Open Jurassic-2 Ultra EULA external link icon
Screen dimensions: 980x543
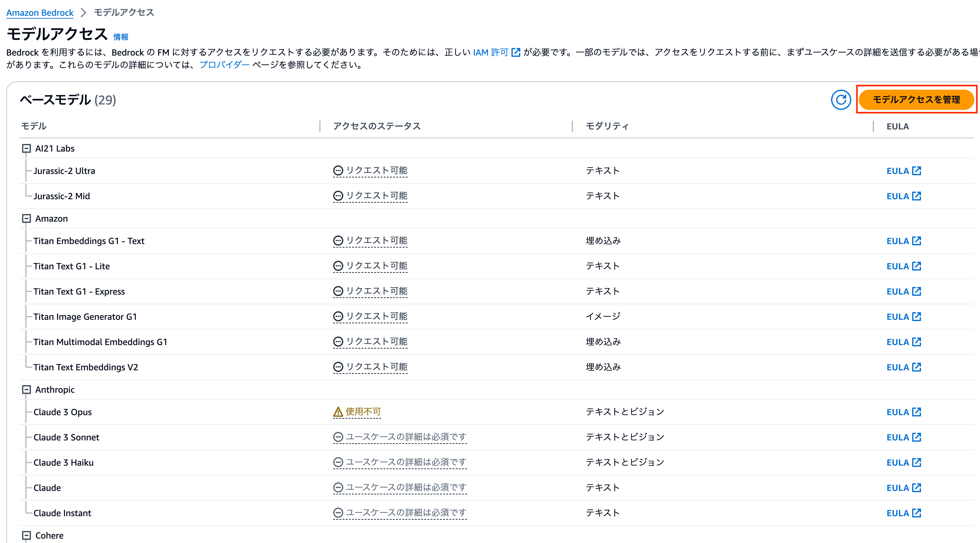click(x=917, y=170)
